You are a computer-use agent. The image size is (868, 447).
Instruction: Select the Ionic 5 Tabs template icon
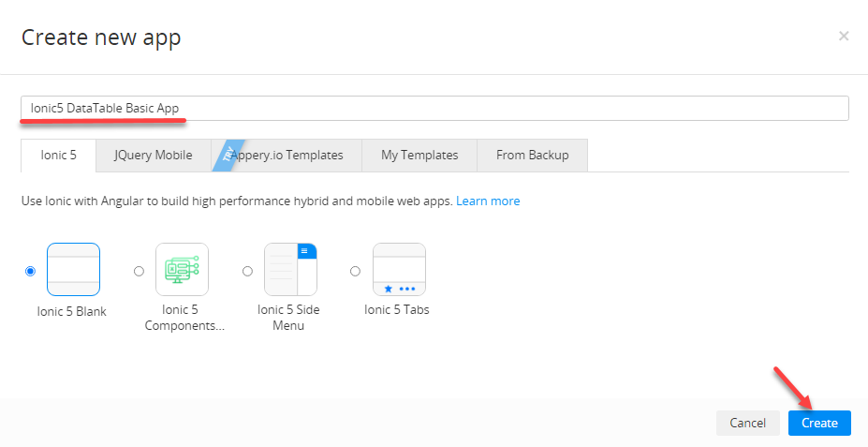[x=399, y=269]
